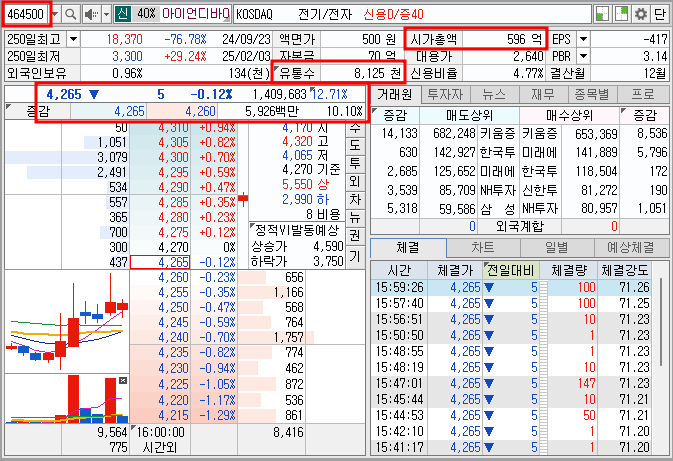Click the 단 button at top right
Screen dimensions: 673x461
660,14
